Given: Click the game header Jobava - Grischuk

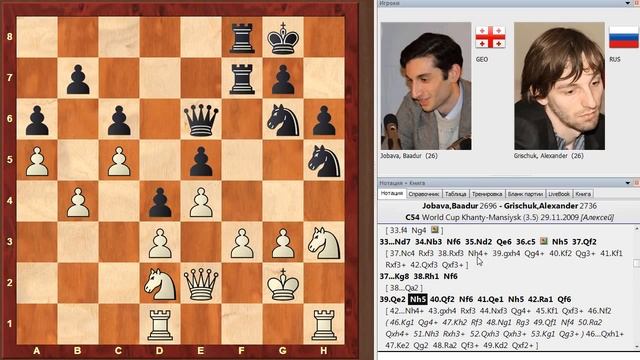Looking at the screenshot, I should coord(509,206).
